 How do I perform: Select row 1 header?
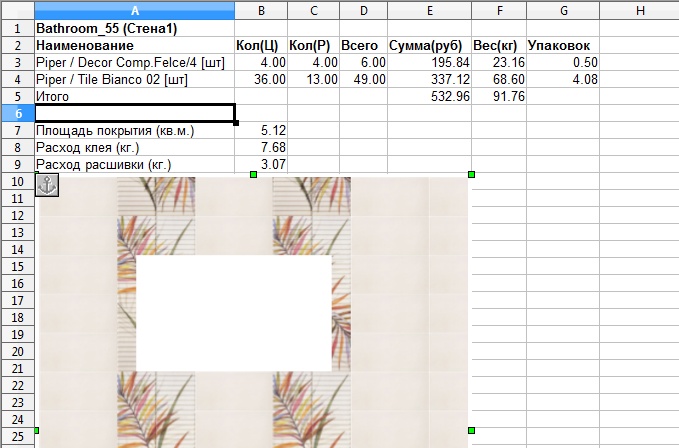click(17, 29)
